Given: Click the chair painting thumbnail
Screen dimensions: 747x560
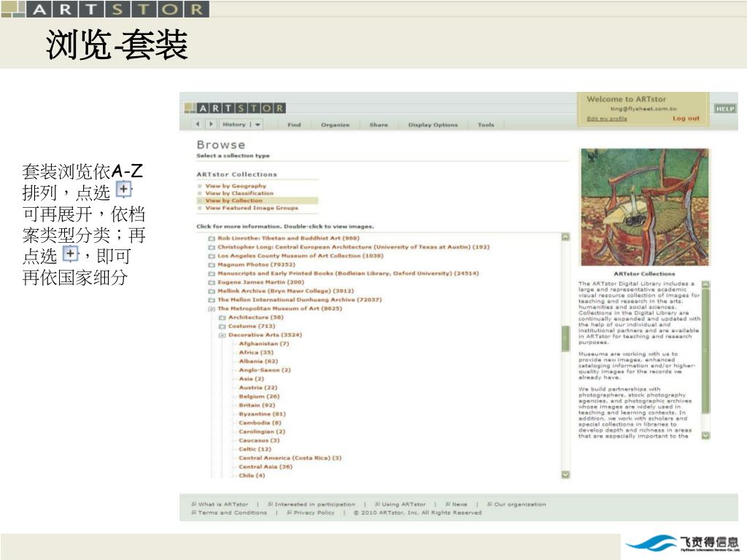Looking at the screenshot, I should click(645, 207).
